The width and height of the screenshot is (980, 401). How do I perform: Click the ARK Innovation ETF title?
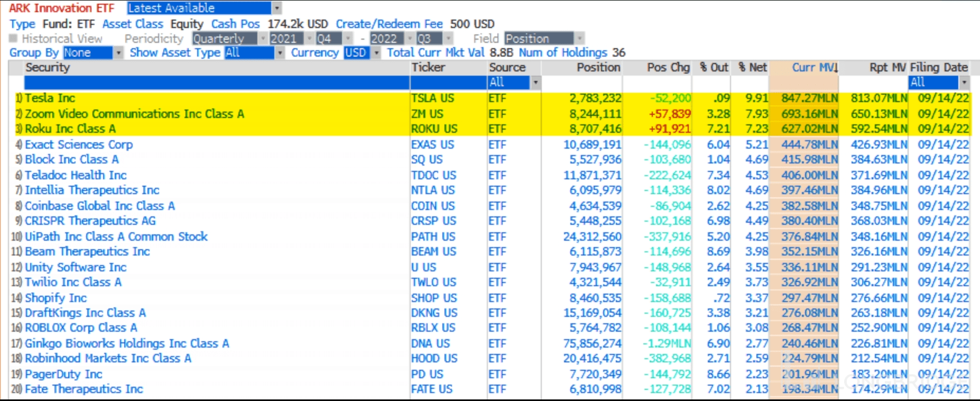click(x=62, y=8)
